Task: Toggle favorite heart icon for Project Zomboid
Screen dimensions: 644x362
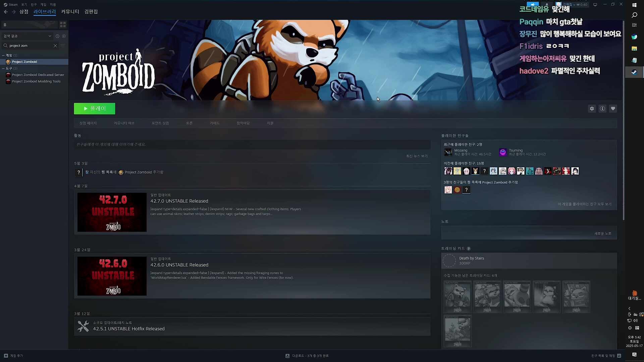Action: [x=613, y=109]
